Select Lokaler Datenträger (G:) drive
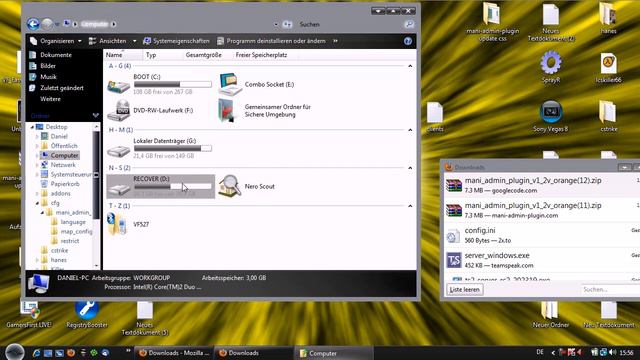Screen dimensions: 640x360 [x=160, y=148]
